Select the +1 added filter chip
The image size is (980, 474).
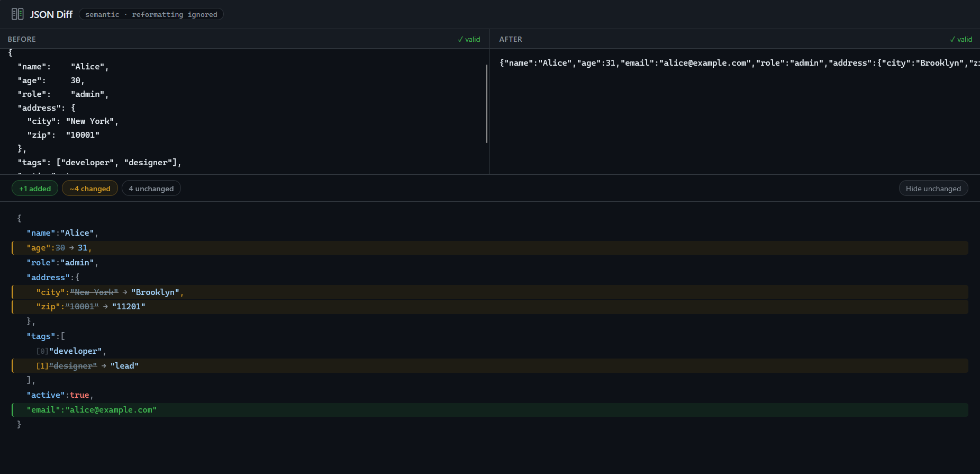[35, 189]
